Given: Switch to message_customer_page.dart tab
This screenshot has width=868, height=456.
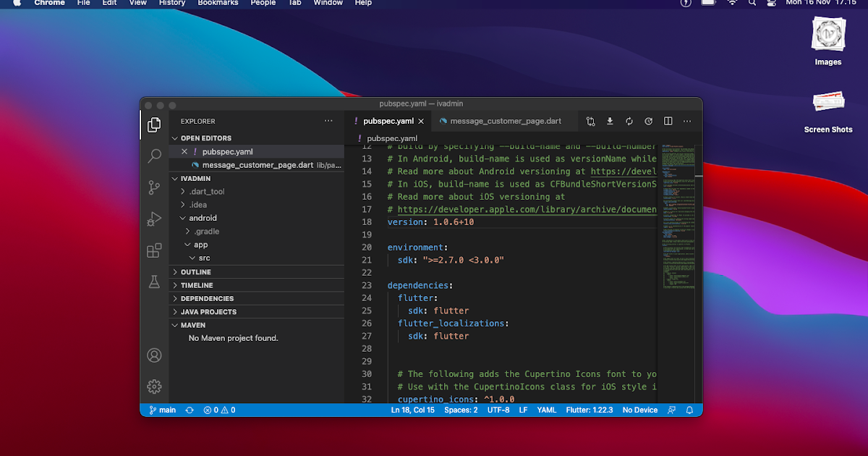Looking at the screenshot, I should pos(505,121).
